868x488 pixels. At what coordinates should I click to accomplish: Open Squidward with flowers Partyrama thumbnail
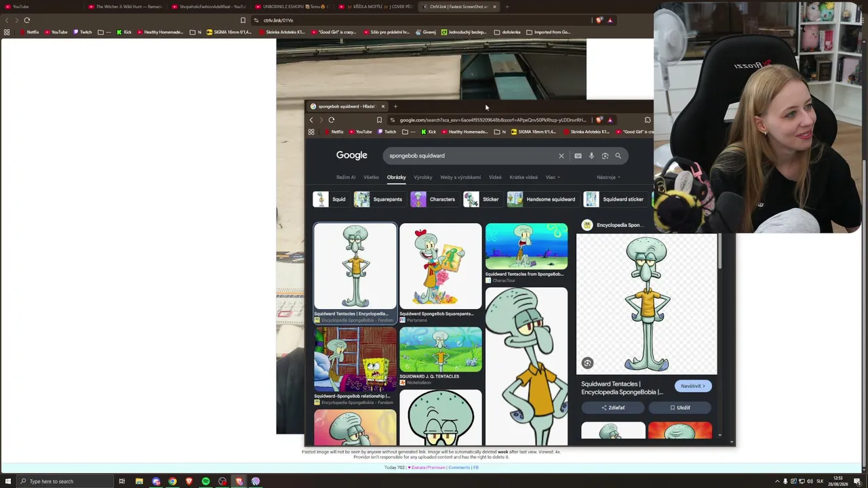pos(441,266)
